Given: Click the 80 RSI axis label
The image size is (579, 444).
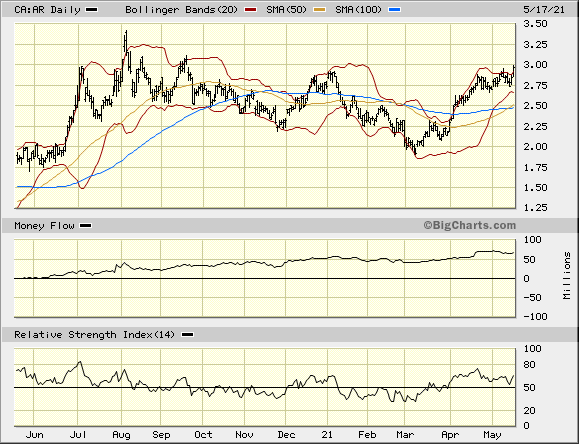Looking at the screenshot, I should coord(530,365).
